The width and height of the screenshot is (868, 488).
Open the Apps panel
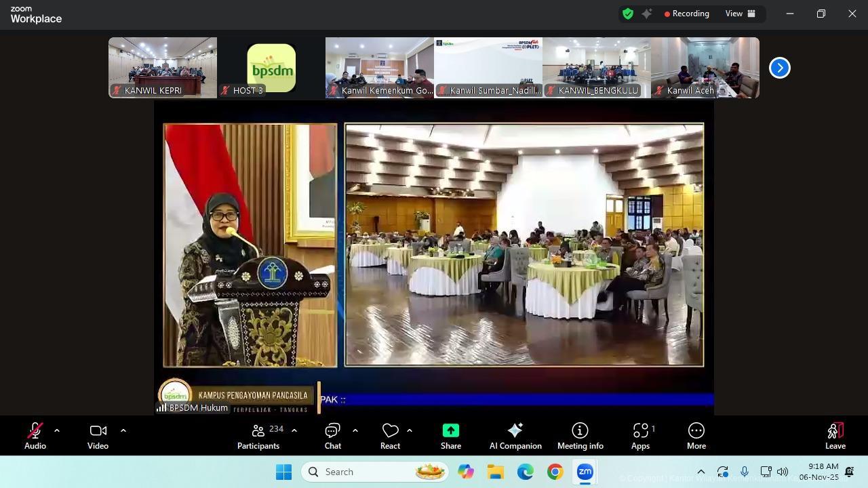click(x=640, y=436)
